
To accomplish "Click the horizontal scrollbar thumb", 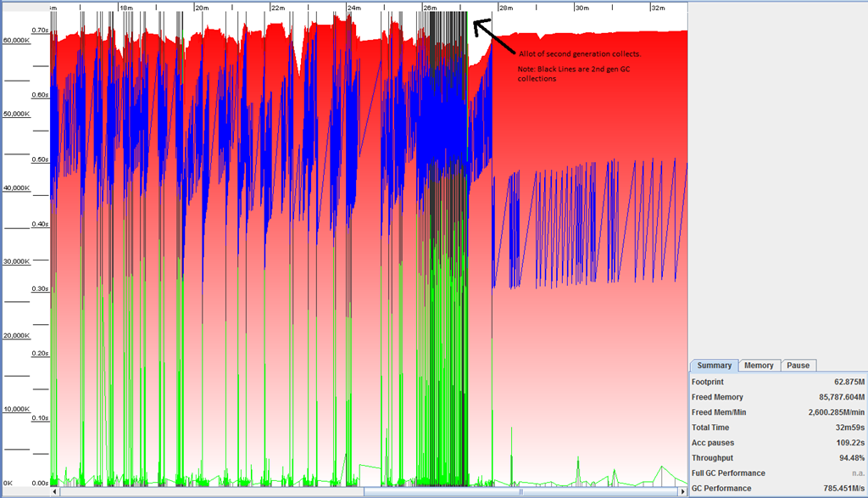I will (x=520, y=491).
